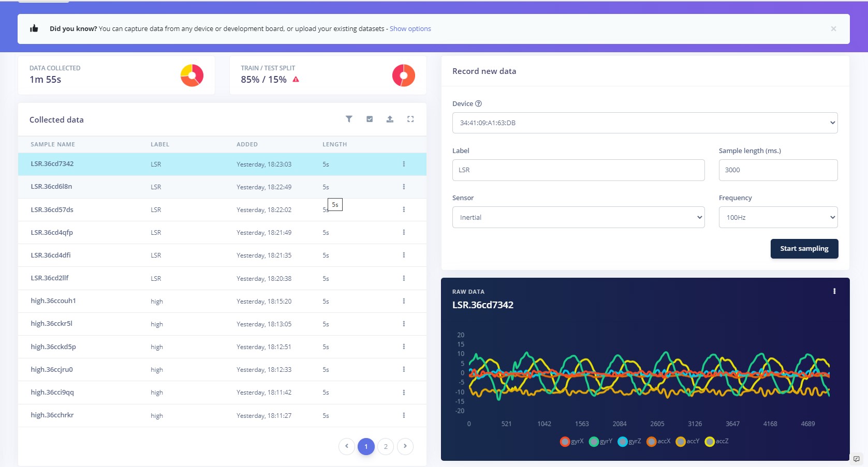
Task: Go to previous page of samples
Action: (347, 446)
